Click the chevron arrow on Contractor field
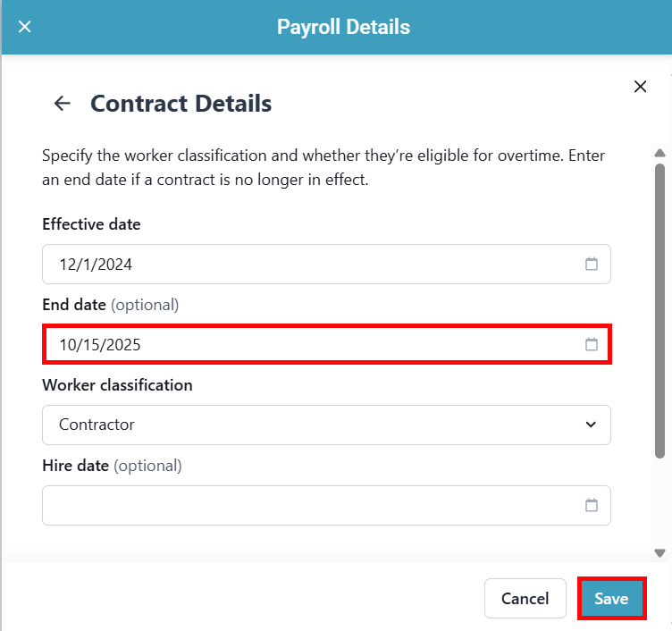This screenshot has height=631, width=672. coord(591,425)
